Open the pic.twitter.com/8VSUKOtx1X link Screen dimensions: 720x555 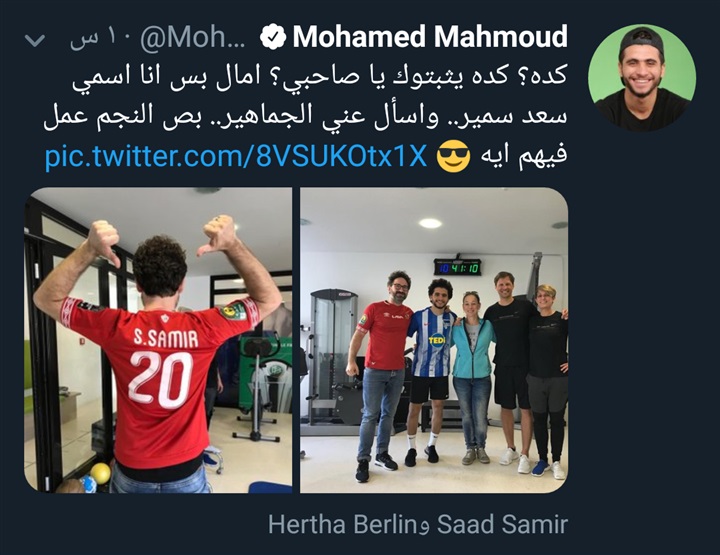click(236, 156)
